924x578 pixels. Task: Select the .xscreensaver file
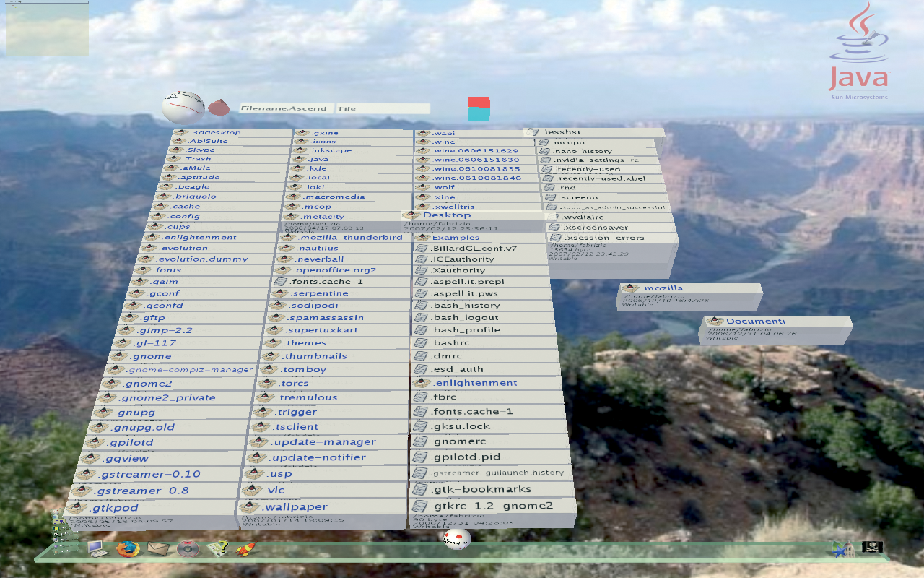611,227
